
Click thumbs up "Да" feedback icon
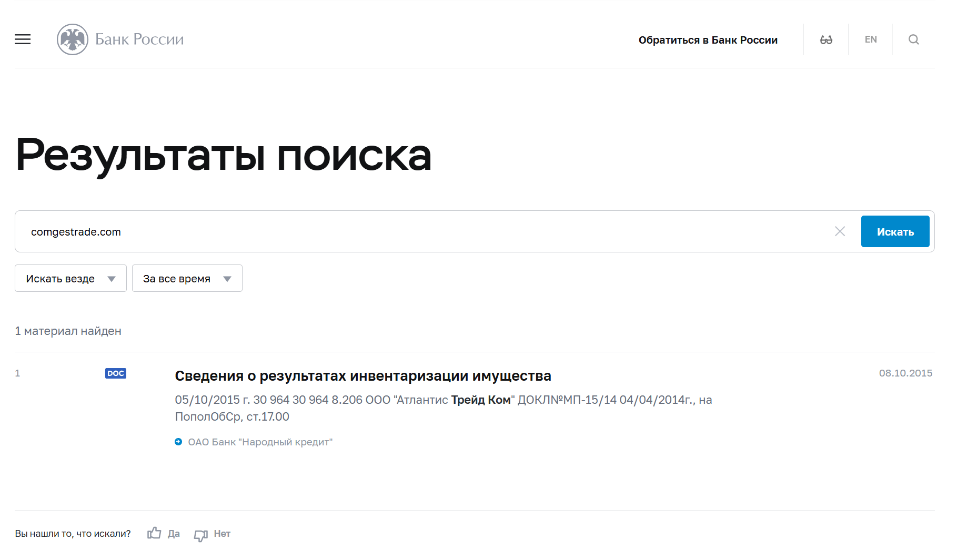154,533
